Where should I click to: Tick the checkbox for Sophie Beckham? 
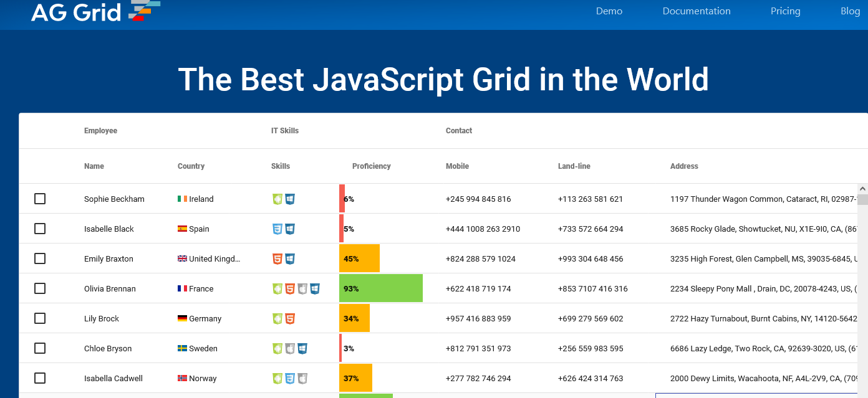coord(40,199)
